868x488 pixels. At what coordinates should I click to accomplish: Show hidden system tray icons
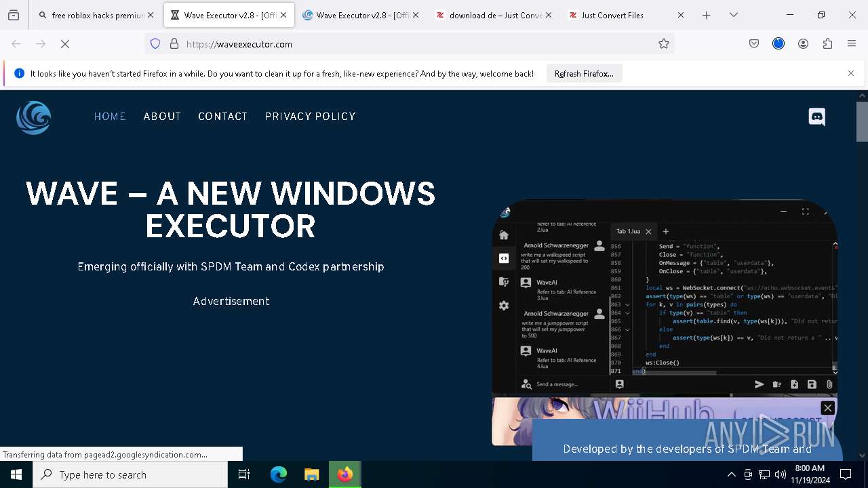[731, 474]
